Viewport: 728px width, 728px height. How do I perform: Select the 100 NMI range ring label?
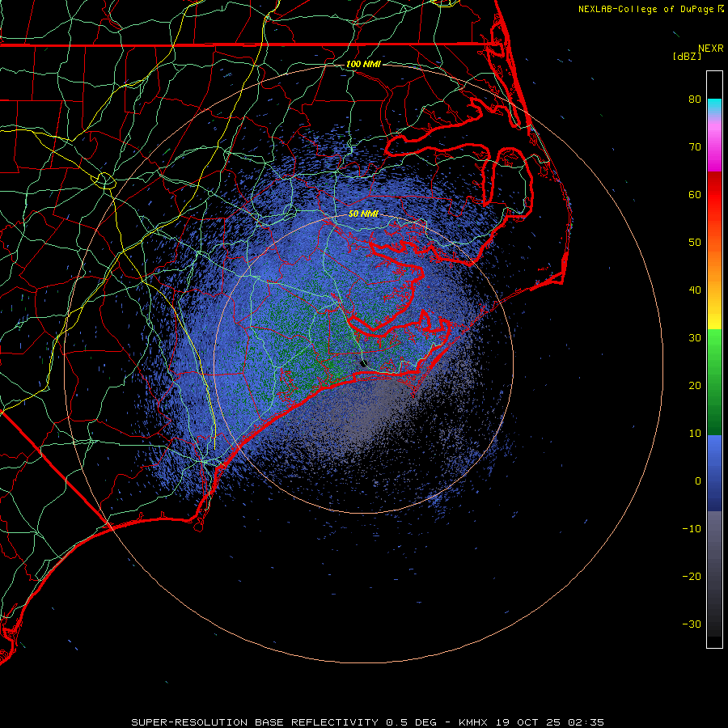[363, 64]
